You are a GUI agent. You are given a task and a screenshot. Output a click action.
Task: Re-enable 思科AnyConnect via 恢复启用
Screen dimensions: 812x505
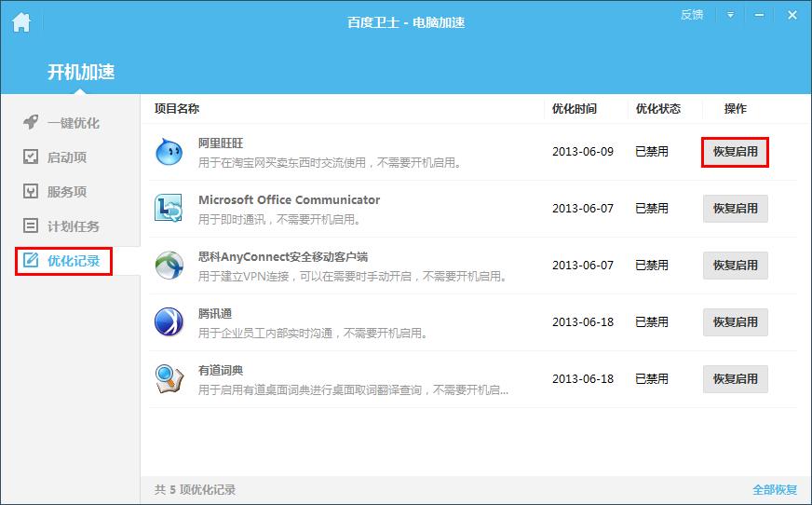[x=735, y=266]
